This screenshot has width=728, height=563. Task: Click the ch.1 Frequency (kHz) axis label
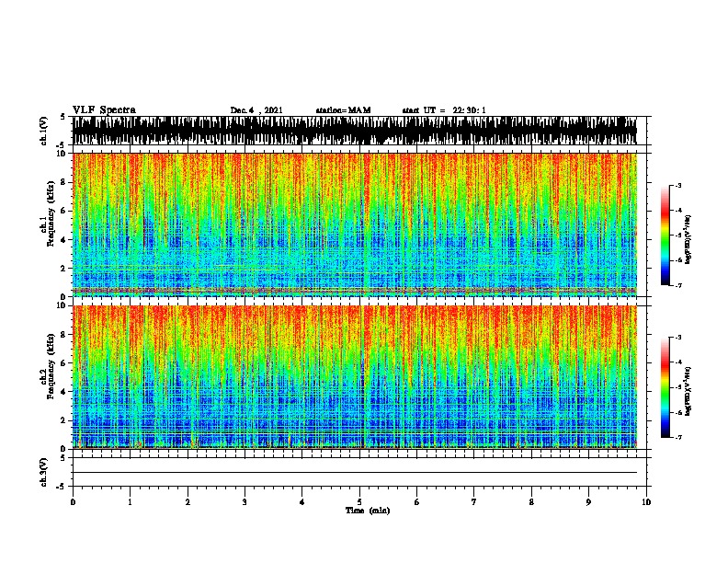(x=50, y=213)
